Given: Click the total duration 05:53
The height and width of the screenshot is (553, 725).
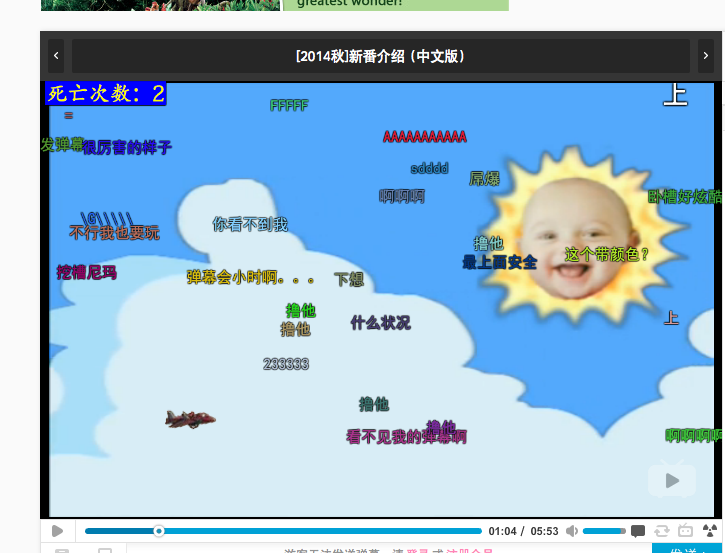Looking at the screenshot, I should 544,531.
